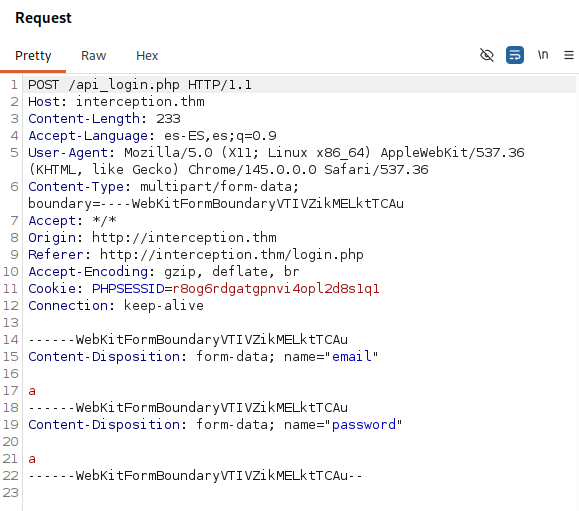Switch to the Hex tab
579x511 pixels.
[147, 56]
